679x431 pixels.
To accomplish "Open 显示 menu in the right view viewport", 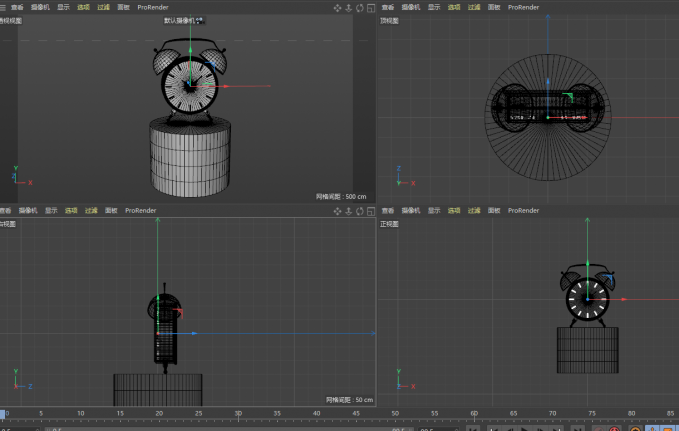I will (x=51, y=211).
